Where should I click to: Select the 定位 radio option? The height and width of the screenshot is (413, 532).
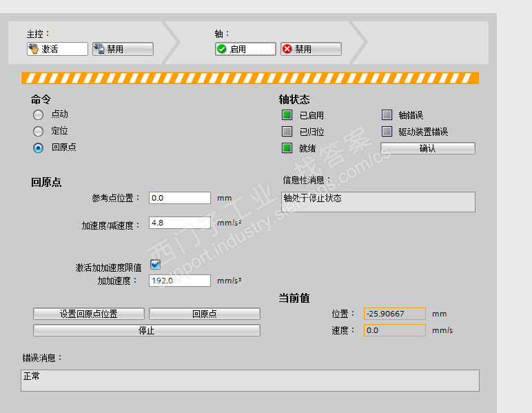pos(39,131)
